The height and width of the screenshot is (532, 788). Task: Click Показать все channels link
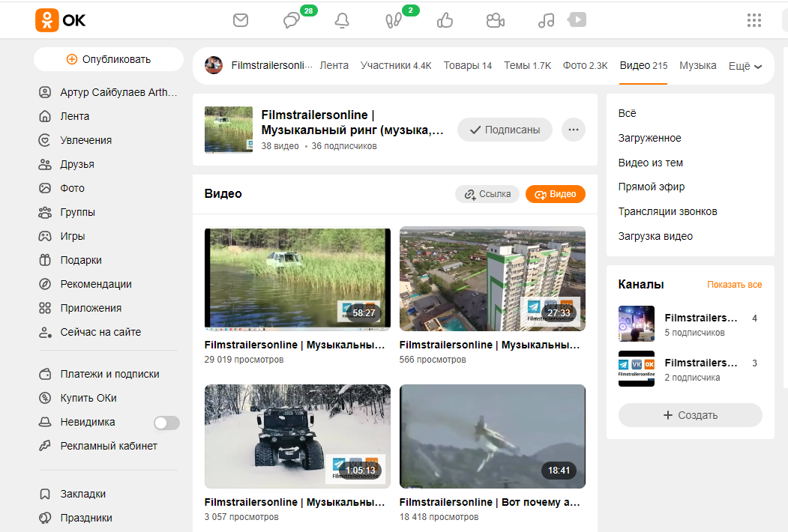(x=734, y=284)
